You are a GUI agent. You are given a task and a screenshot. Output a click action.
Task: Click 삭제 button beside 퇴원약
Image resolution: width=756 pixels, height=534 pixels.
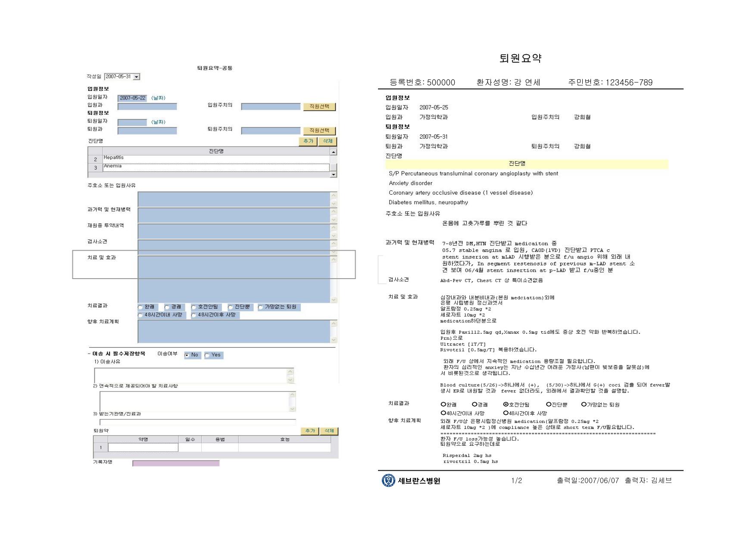[x=329, y=431]
